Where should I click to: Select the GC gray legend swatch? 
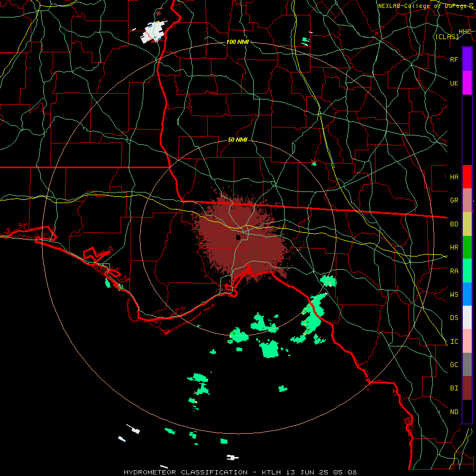467,364
